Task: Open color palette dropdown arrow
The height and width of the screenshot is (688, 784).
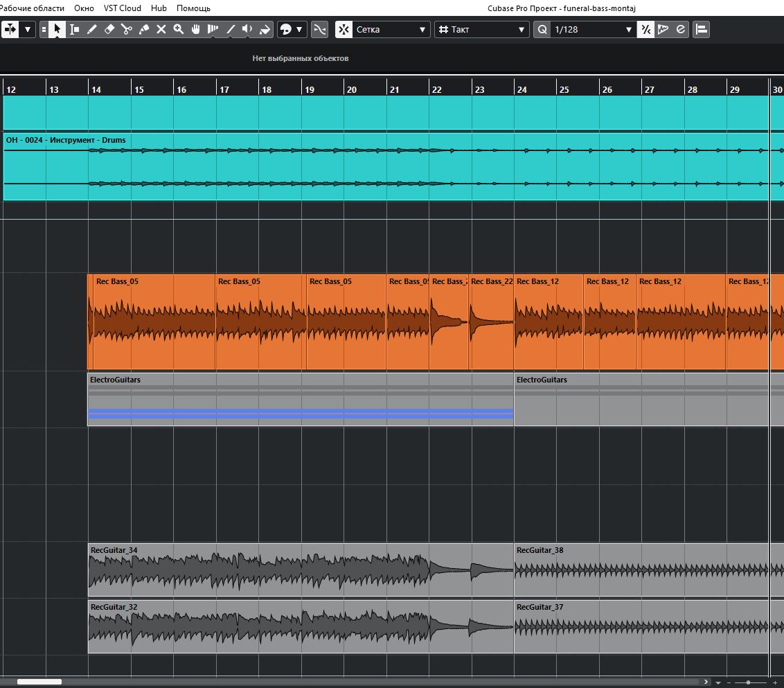Action: click(x=299, y=30)
